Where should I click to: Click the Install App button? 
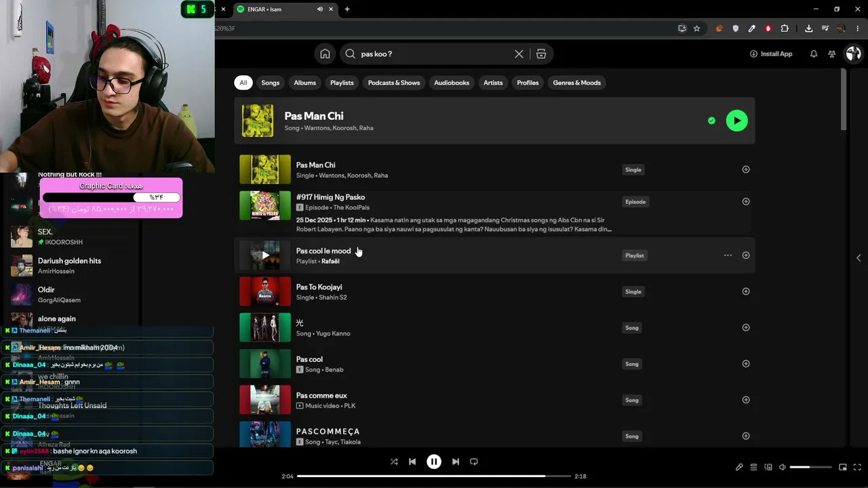click(x=771, y=54)
